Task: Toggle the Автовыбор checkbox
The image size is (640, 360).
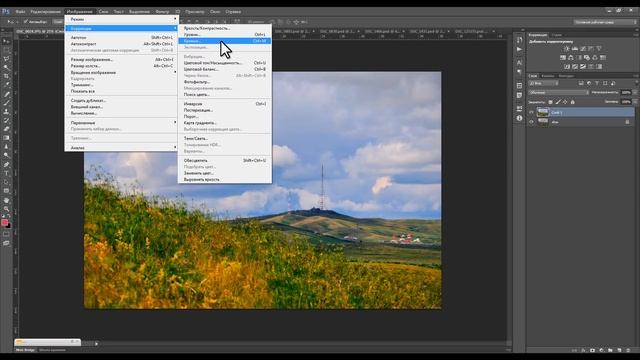Action: (x=26, y=22)
